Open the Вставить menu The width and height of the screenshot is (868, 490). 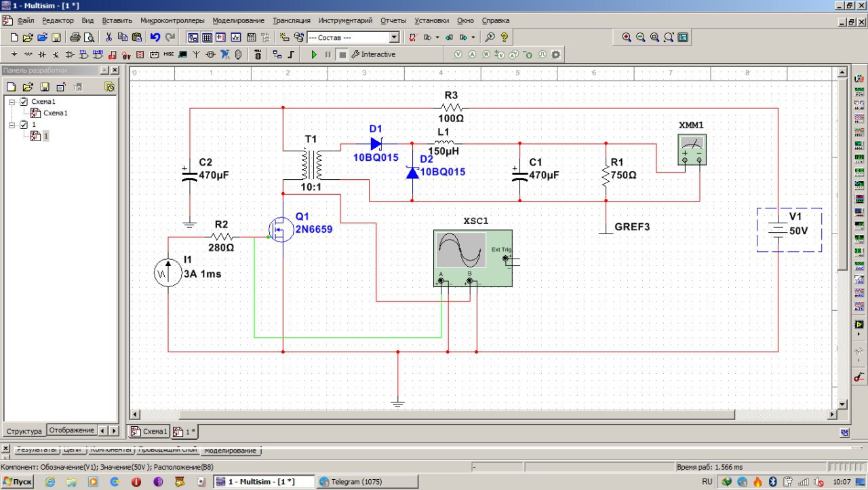point(117,20)
